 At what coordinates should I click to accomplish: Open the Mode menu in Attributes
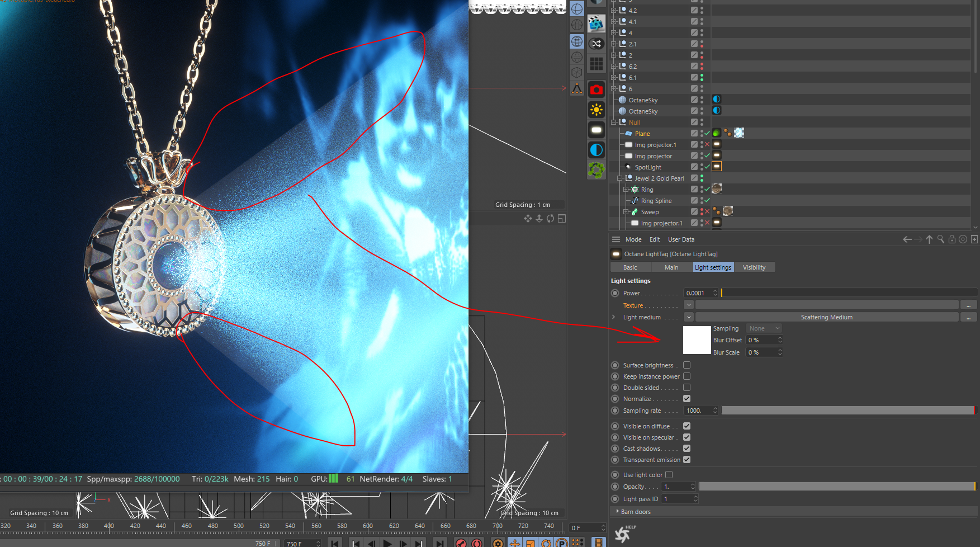(x=633, y=239)
